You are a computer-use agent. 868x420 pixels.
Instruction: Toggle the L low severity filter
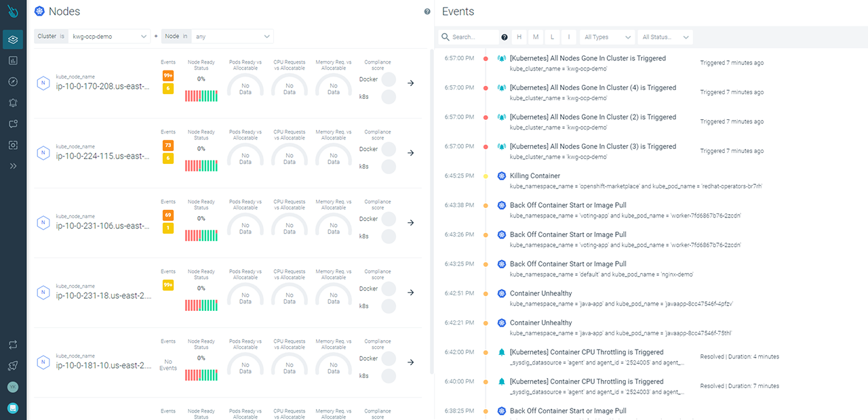[x=552, y=37]
